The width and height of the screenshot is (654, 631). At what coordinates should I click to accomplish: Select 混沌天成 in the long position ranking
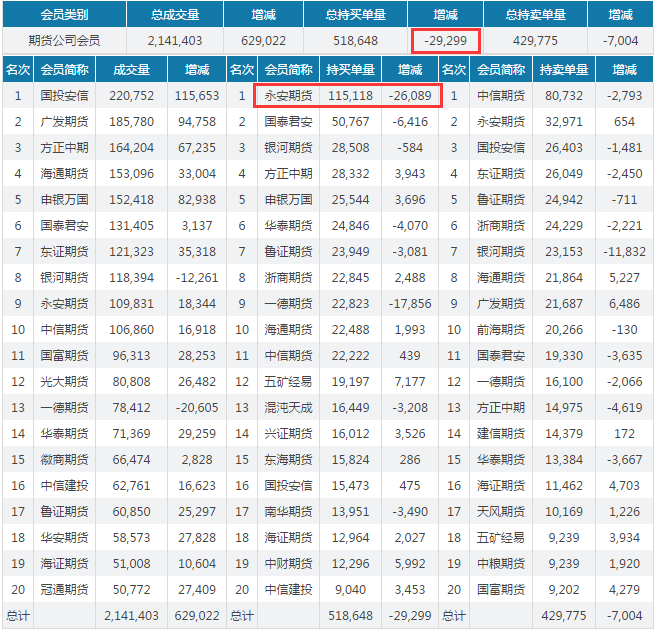(288, 407)
